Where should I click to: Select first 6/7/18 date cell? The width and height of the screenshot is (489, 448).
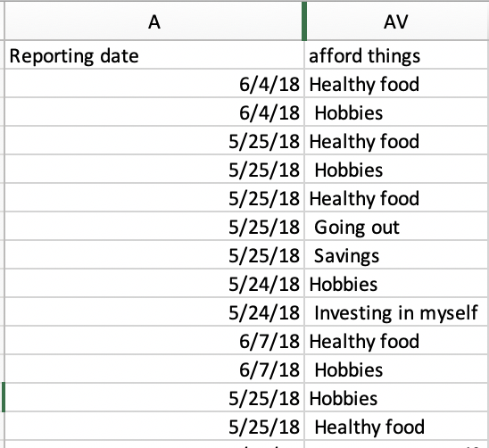(x=154, y=340)
